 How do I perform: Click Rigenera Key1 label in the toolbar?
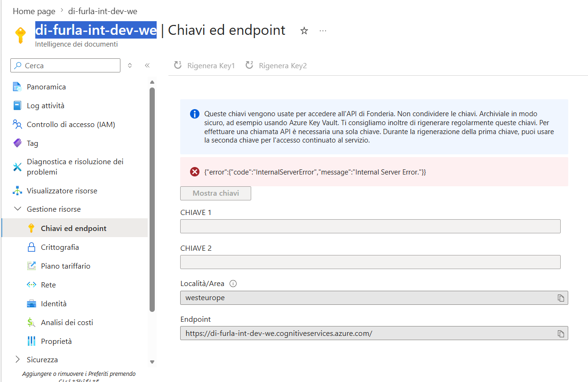click(211, 65)
